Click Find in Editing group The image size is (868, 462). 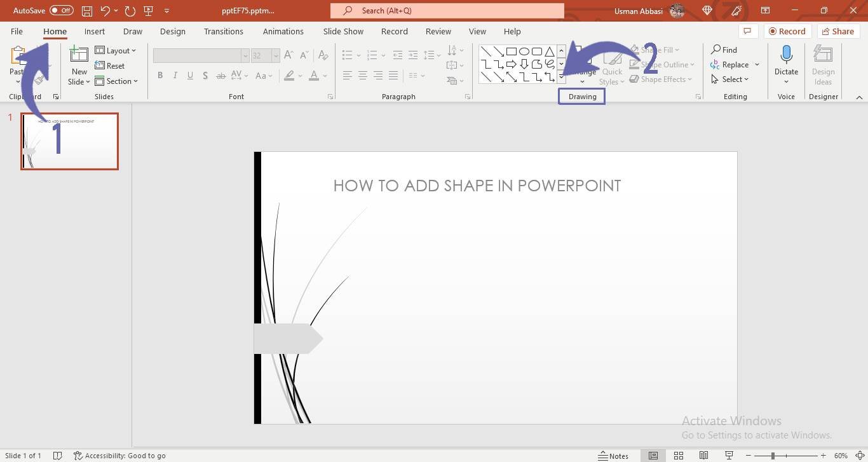724,50
